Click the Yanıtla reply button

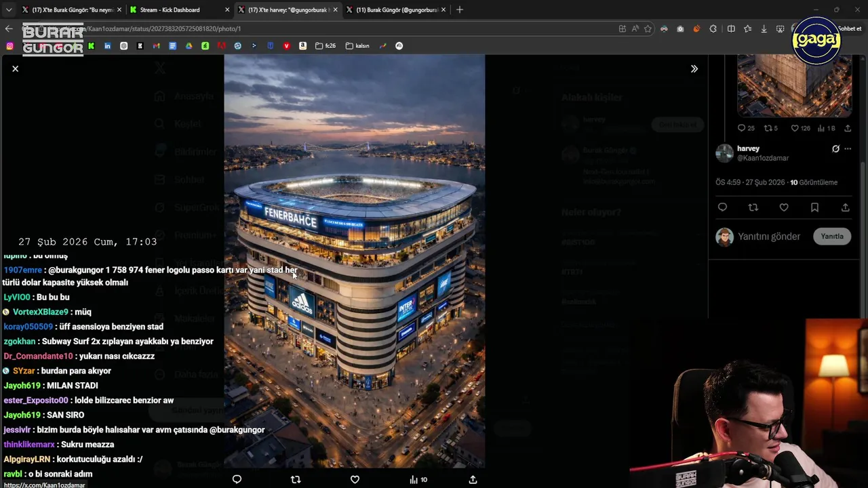tap(832, 236)
